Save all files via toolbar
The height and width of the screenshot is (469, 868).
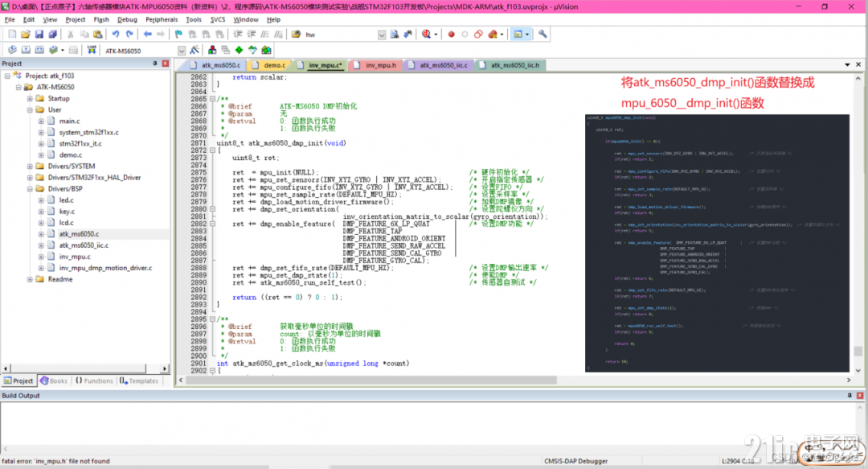tap(52, 35)
